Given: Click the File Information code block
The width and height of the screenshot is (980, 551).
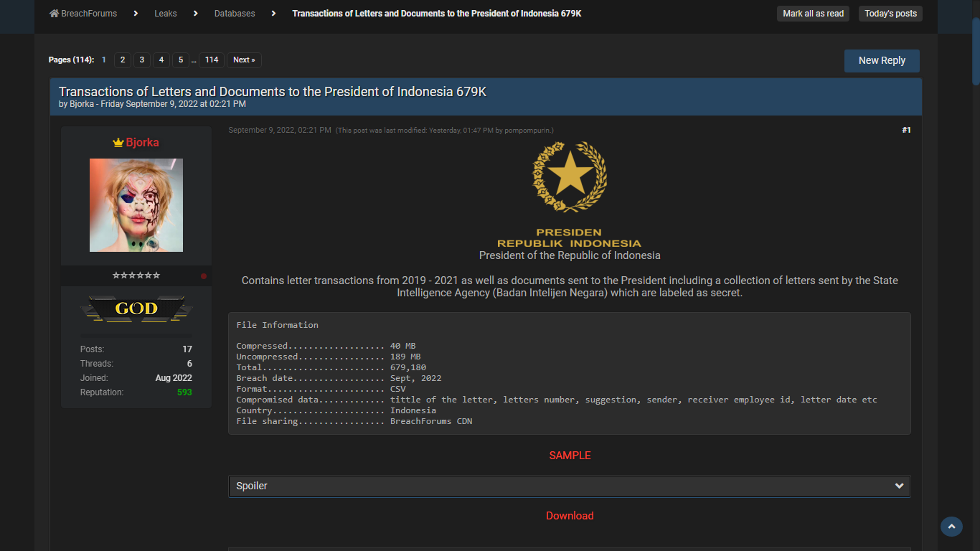Looking at the screenshot, I should coord(570,373).
